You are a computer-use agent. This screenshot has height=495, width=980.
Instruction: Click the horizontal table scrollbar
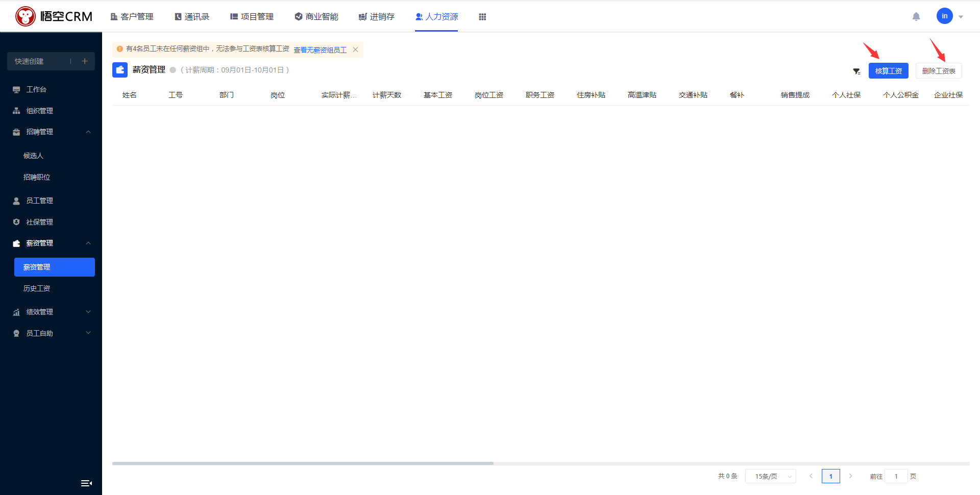point(303,463)
